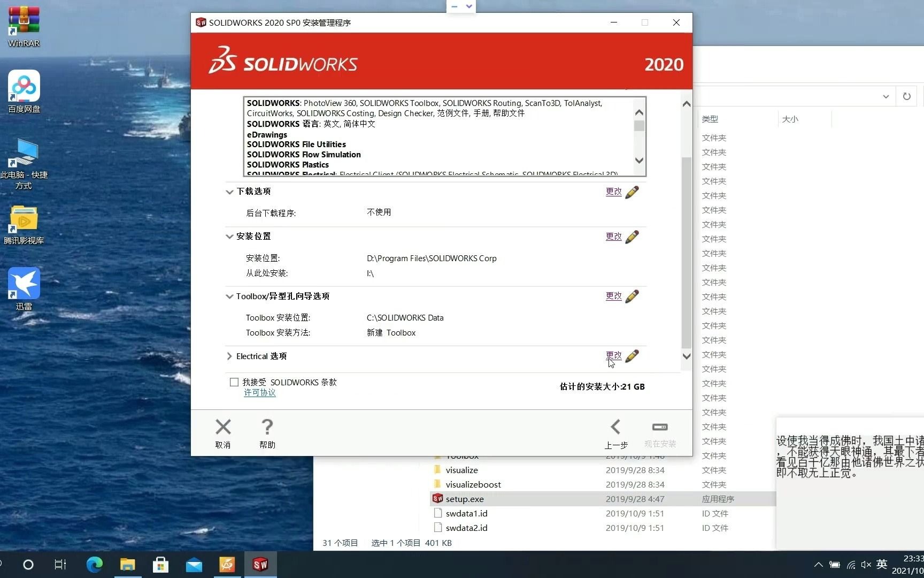The width and height of the screenshot is (924, 578).
Task: Click main installer vertical scrollbar thumb
Action: point(687,252)
